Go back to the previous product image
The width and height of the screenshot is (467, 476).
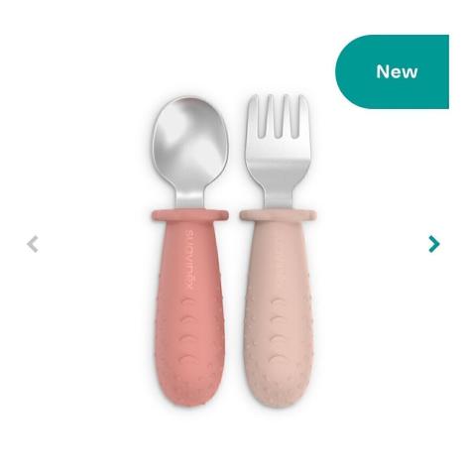(33, 244)
